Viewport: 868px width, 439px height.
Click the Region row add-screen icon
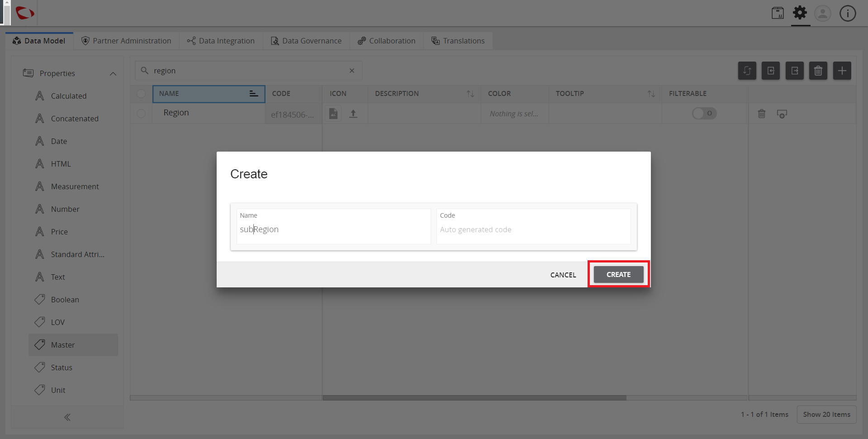[x=782, y=114]
